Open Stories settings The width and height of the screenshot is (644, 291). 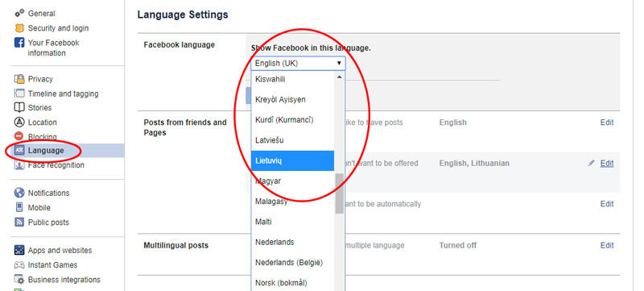39,108
